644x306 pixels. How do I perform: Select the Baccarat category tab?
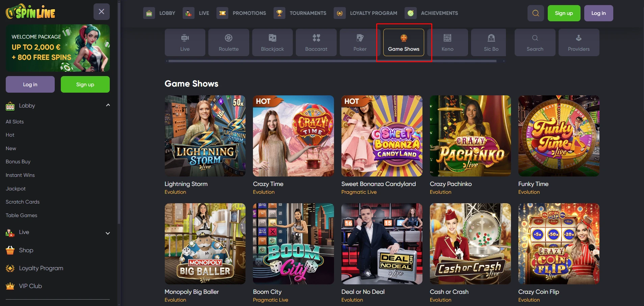pos(316,42)
